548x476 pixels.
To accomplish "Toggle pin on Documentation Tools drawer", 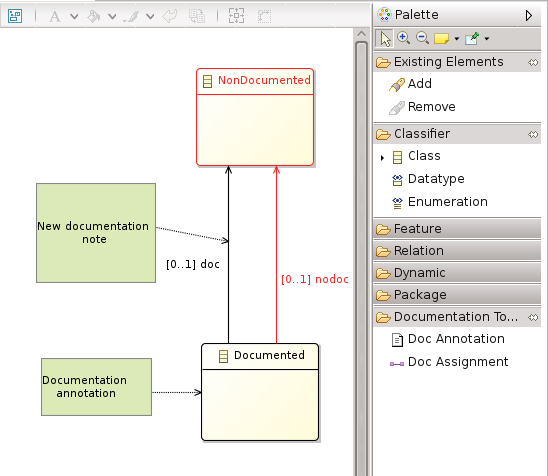I will coord(533,317).
